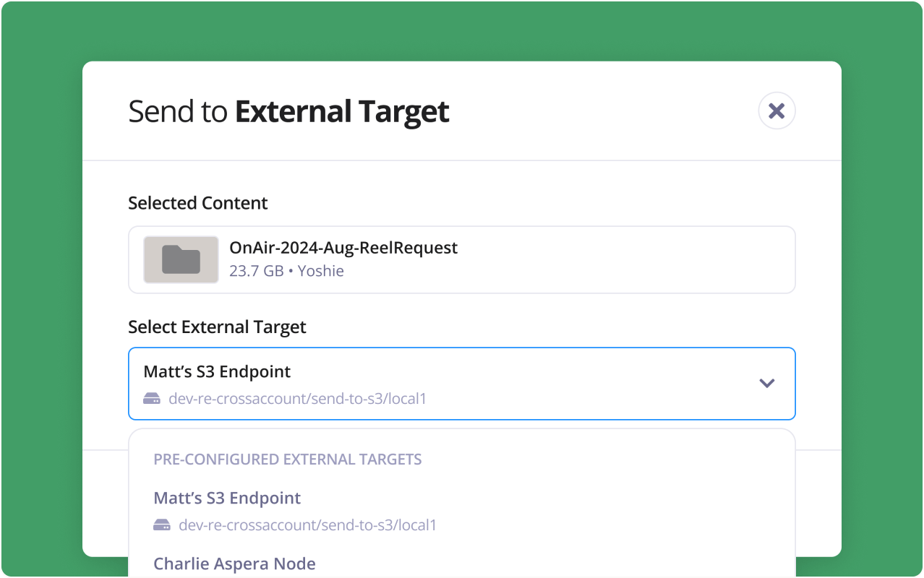Click the OnAir-2024-Aug-ReelRequest folder name
Image resolution: width=924 pixels, height=578 pixels.
(343, 248)
